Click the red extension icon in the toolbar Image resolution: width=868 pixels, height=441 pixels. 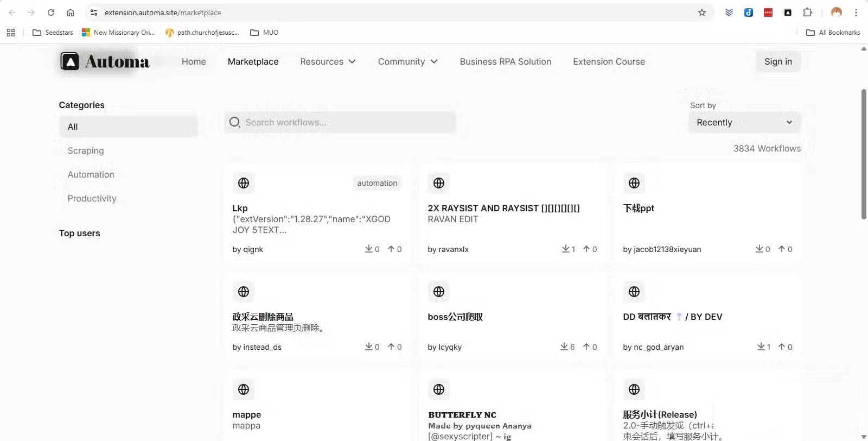(768, 12)
